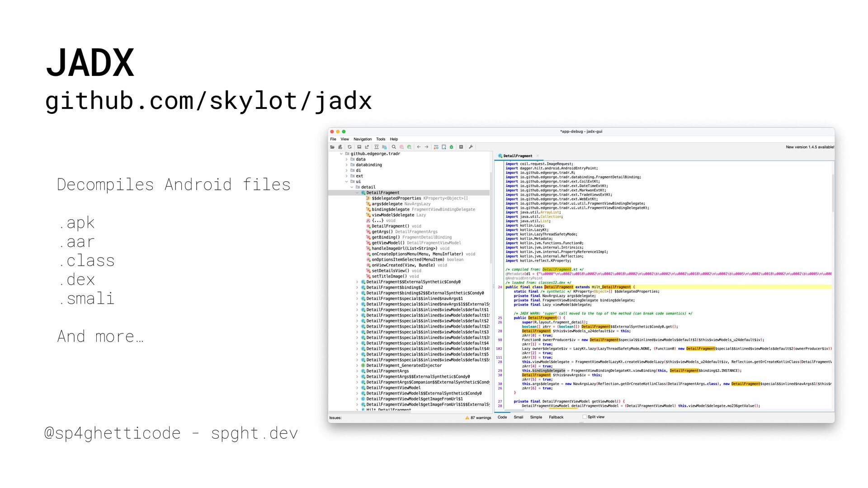Click the text search magnifier icon
The width and height of the screenshot is (868, 488).
click(394, 147)
